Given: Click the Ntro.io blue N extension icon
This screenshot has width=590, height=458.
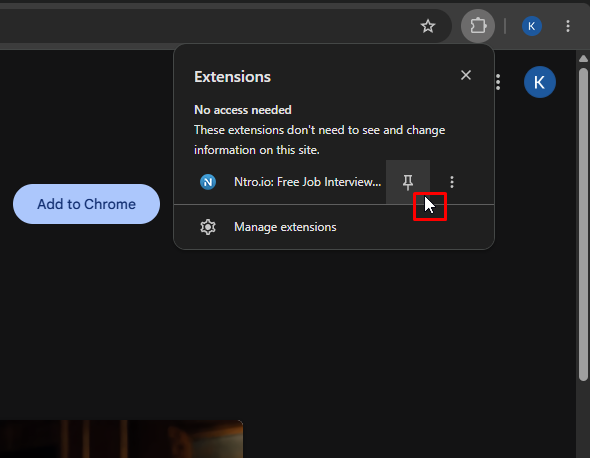Looking at the screenshot, I should pos(208,182).
